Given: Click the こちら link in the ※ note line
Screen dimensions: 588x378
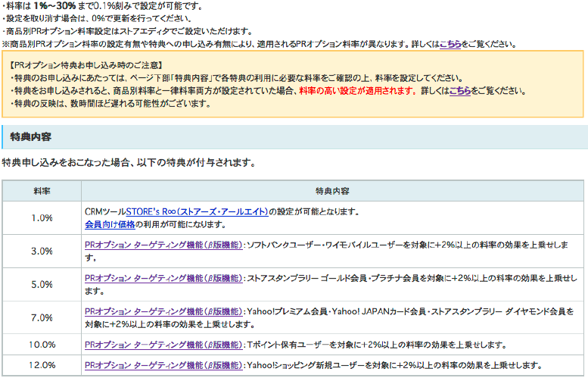Looking at the screenshot, I should coord(450,44).
